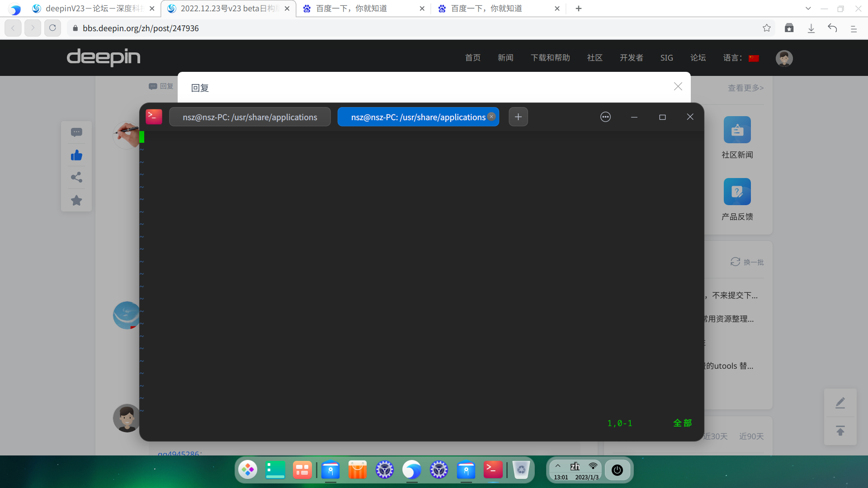
Task: Click the thumbs-up like icon in sidebar
Action: click(76, 155)
